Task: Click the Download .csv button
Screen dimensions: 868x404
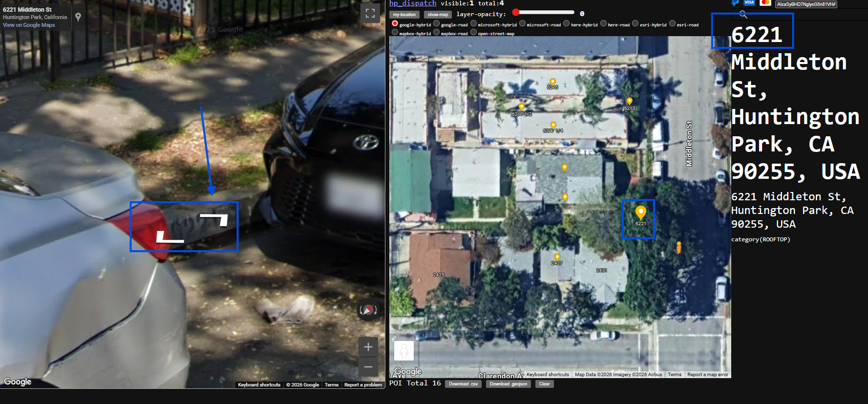Action: tap(463, 384)
